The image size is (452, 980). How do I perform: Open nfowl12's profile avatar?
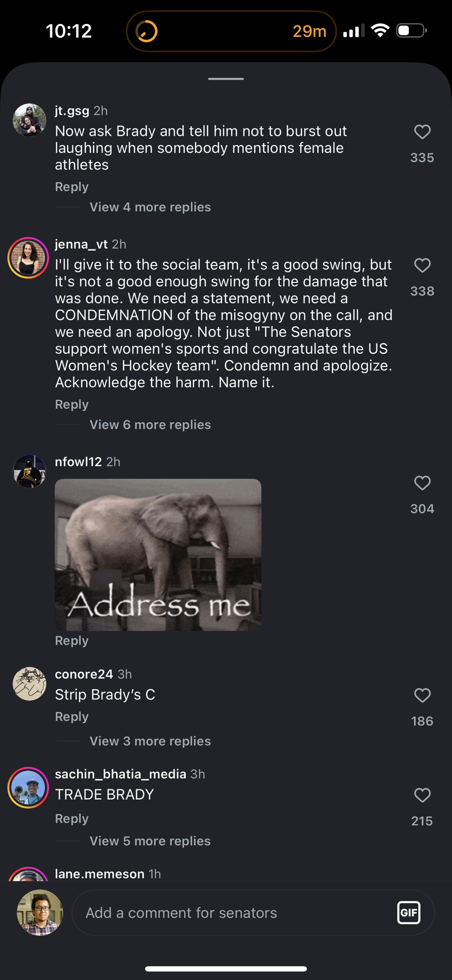(x=29, y=471)
